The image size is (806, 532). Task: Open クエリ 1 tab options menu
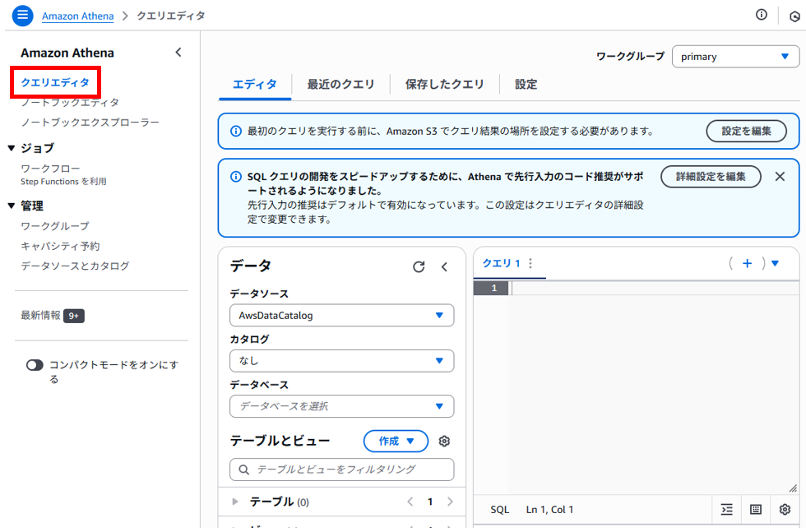pyautogui.click(x=530, y=263)
